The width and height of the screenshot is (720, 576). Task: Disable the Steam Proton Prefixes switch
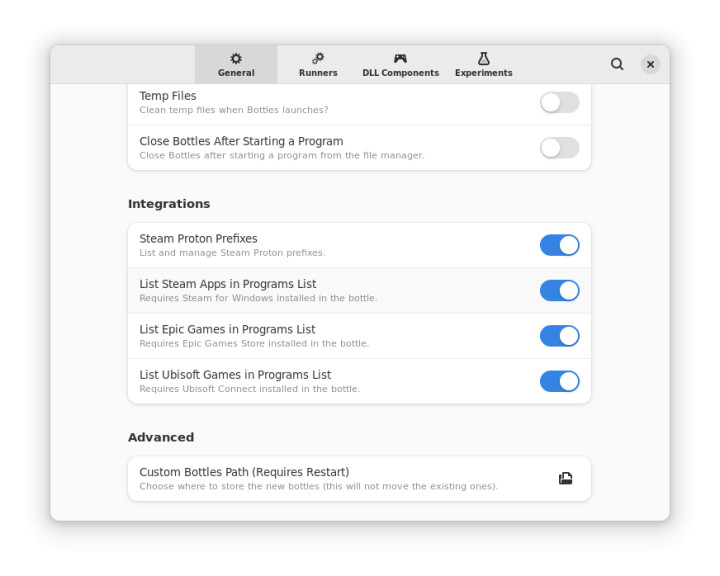pos(559,245)
